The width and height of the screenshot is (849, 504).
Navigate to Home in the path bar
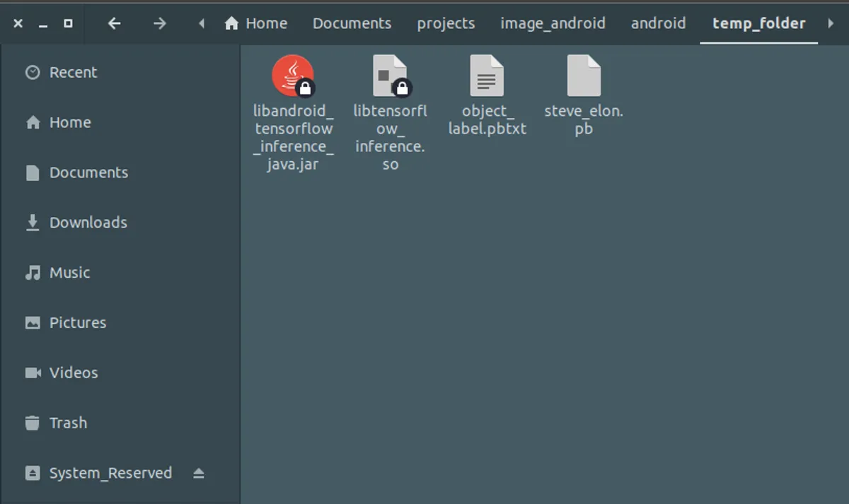pyautogui.click(x=256, y=23)
